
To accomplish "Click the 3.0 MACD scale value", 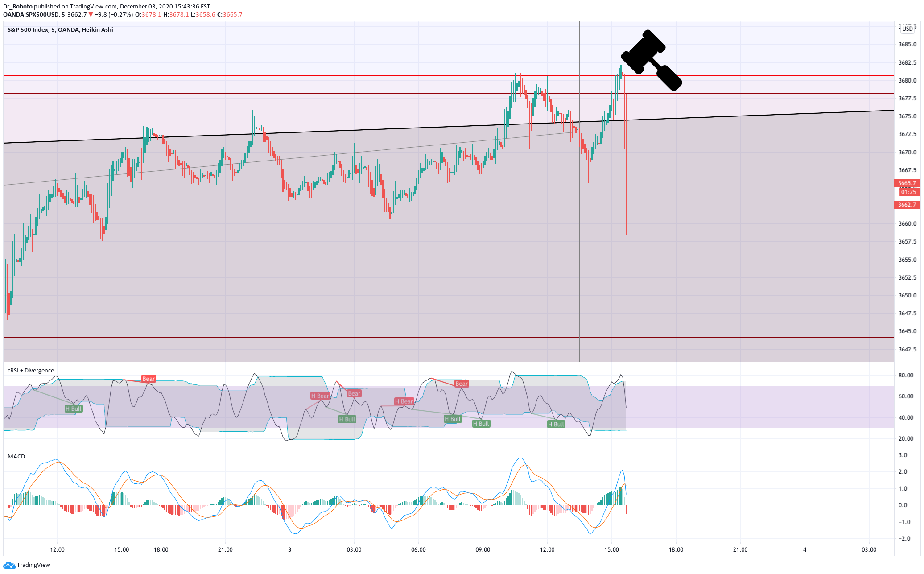I will point(903,455).
